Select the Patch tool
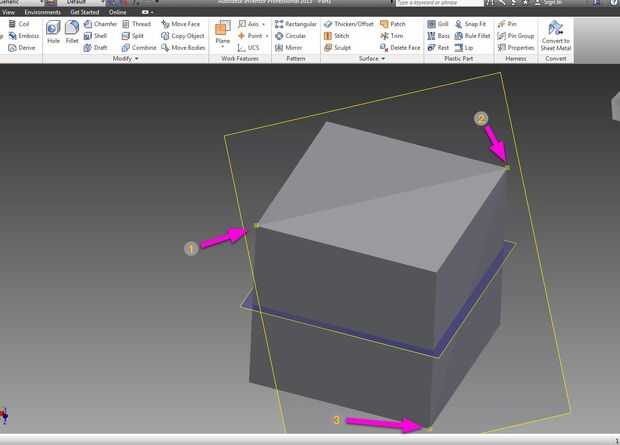Viewport: 620px width, 445px height. (x=393, y=24)
